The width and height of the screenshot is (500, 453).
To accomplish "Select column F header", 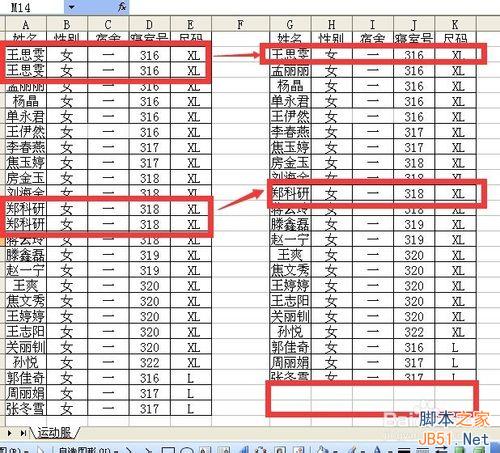I will [x=241, y=25].
